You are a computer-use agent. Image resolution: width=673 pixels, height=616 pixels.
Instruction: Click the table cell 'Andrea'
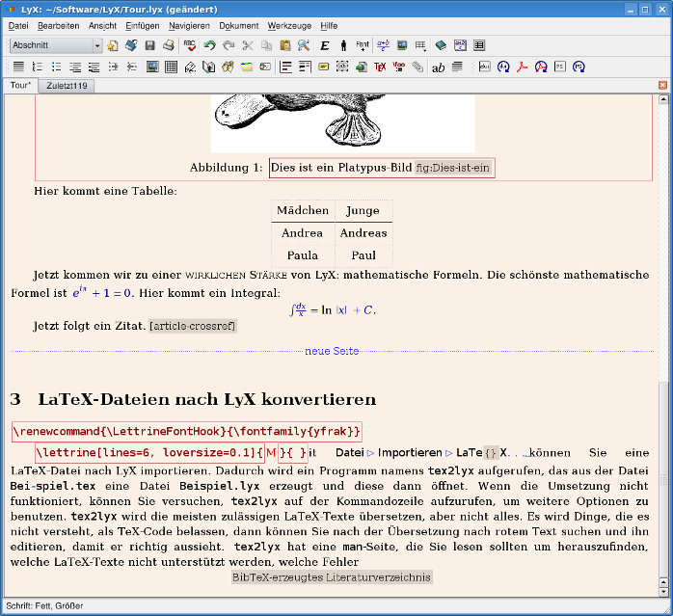click(303, 233)
